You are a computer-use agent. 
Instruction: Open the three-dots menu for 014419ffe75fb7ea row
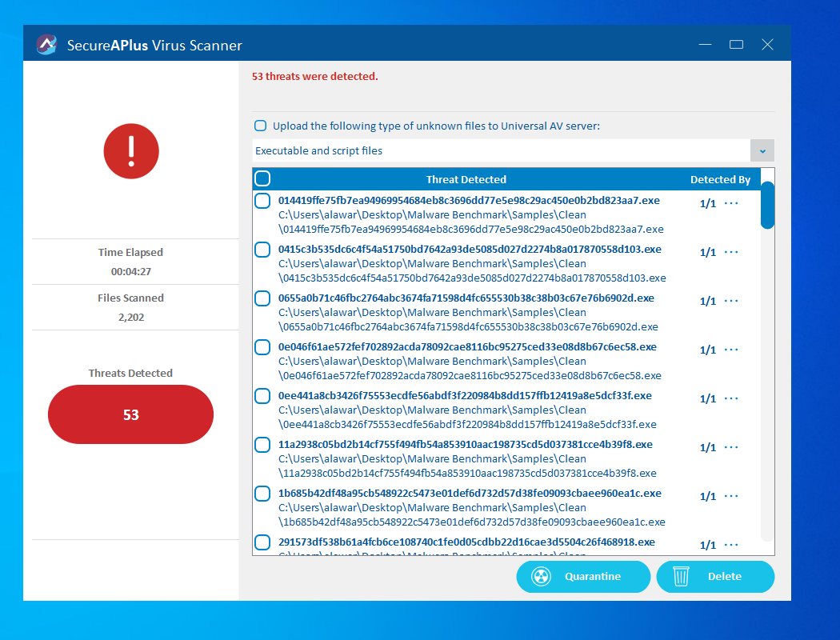click(731, 203)
